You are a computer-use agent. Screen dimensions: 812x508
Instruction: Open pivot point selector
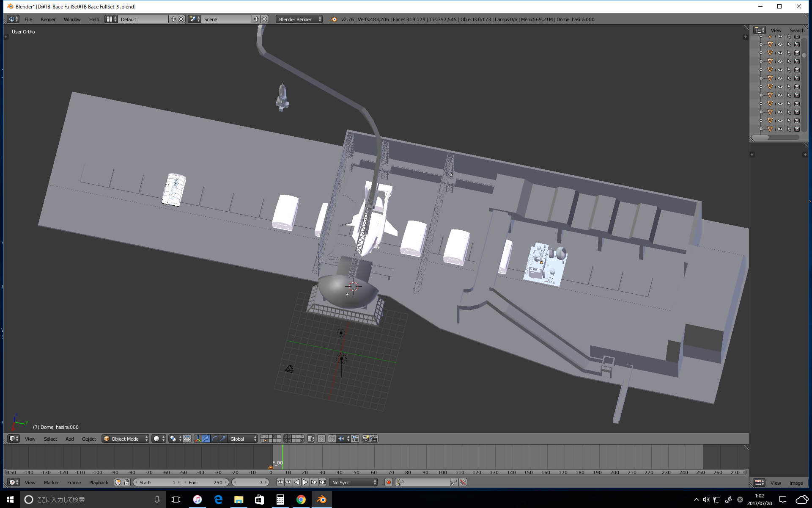coord(175,439)
